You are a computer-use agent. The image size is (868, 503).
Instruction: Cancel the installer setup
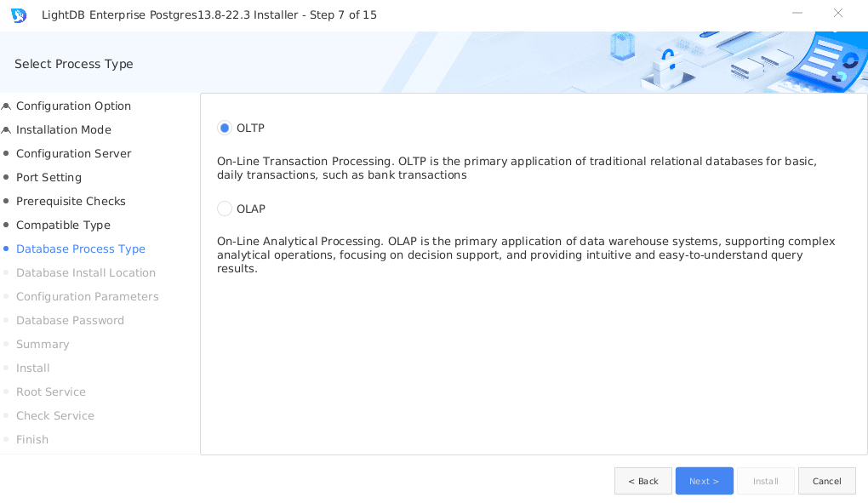pyautogui.click(x=826, y=481)
